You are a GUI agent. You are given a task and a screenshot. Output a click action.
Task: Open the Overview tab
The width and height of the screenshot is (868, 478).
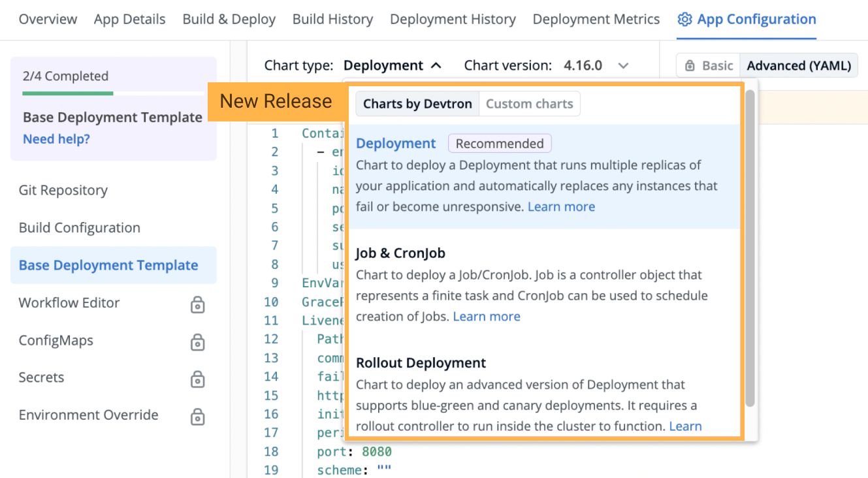pyautogui.click(x=48, y=20)
